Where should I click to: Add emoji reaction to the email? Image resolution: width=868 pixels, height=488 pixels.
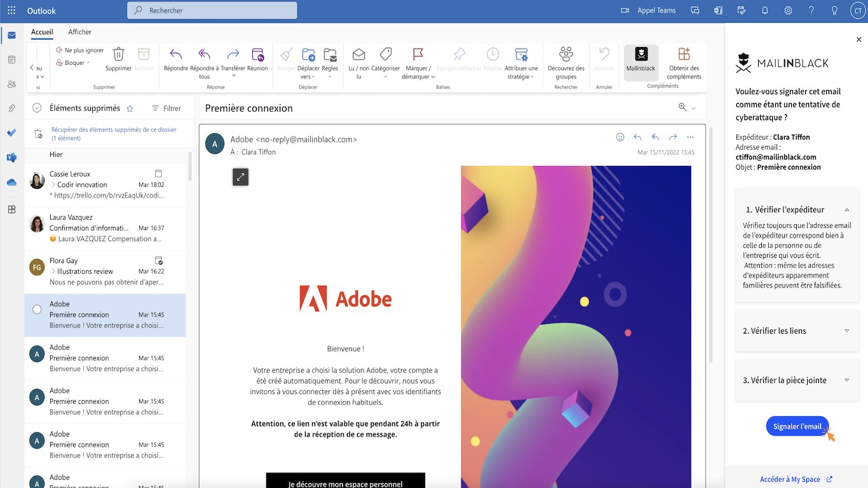point(620,137)
